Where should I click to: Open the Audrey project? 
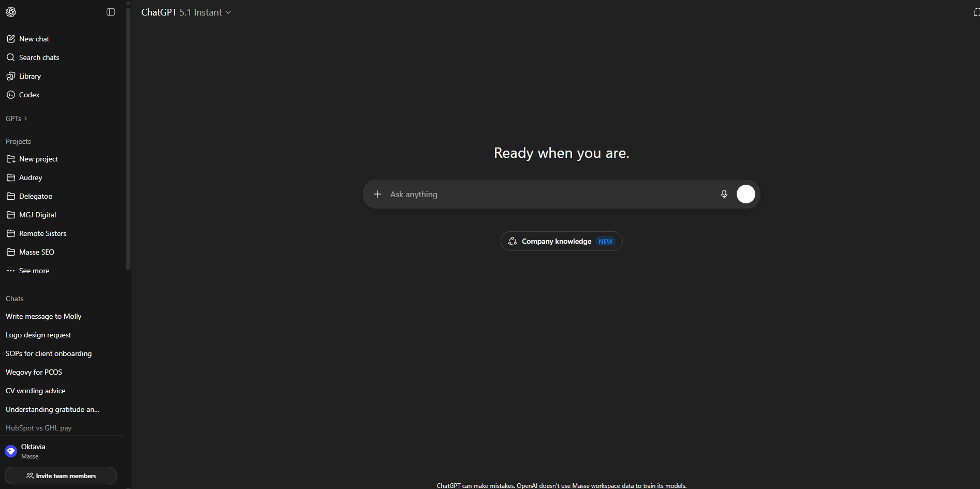(x=62, y=177)
